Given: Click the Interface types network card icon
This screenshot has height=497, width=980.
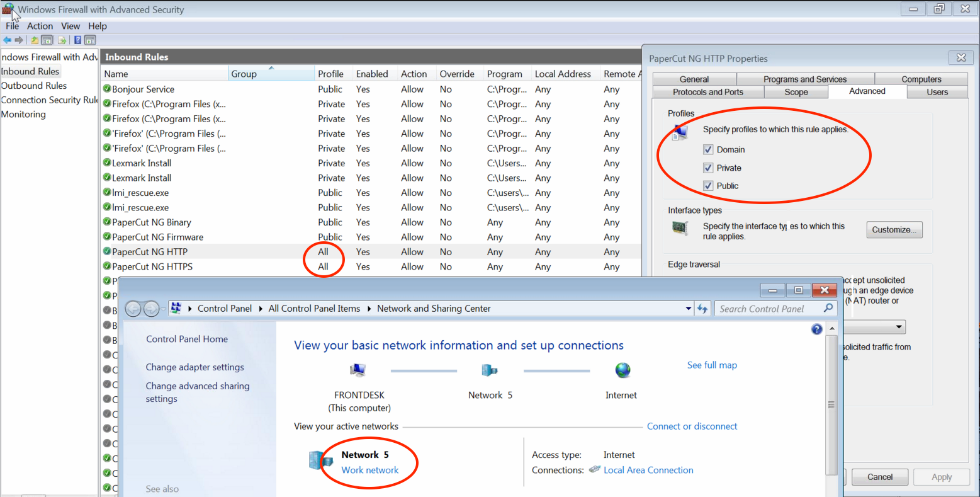Looking at the screenshot, I should click(x=680, y=228).
